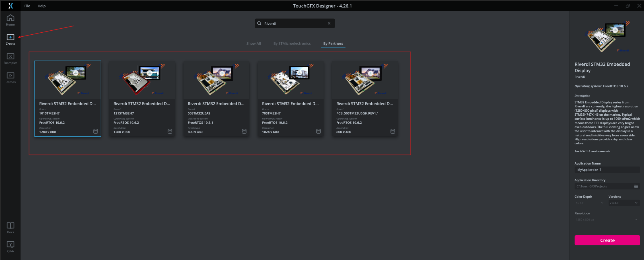
Task: Switch to the Show All tab
Action: 254,43
